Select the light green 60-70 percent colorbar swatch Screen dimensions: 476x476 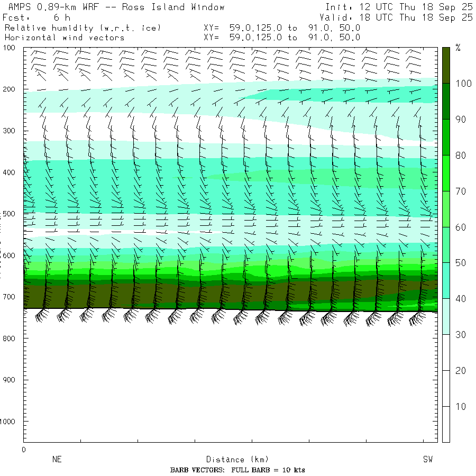[446, 209]
